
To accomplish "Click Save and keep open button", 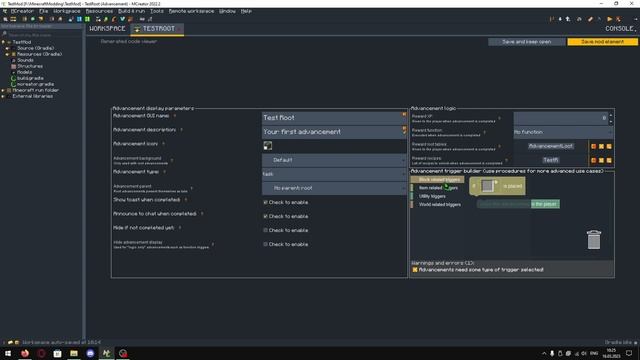I will click(527, 42).
